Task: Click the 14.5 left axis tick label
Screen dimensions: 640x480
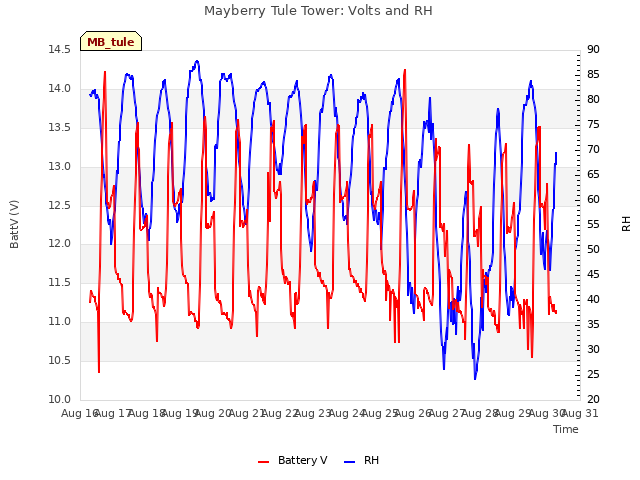Action: pyautogui.click(x=59, y=49)
